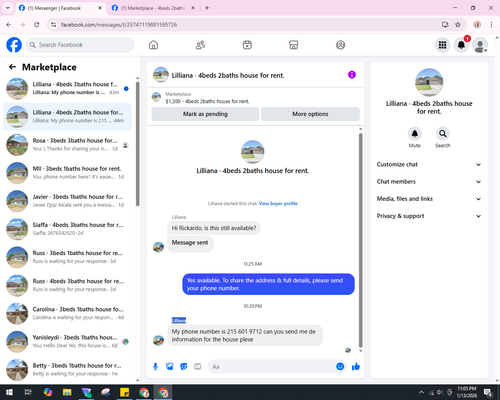This screenshot has height=400, width=500.
Task: Click the Aa message input box
Action: (272, 367)
